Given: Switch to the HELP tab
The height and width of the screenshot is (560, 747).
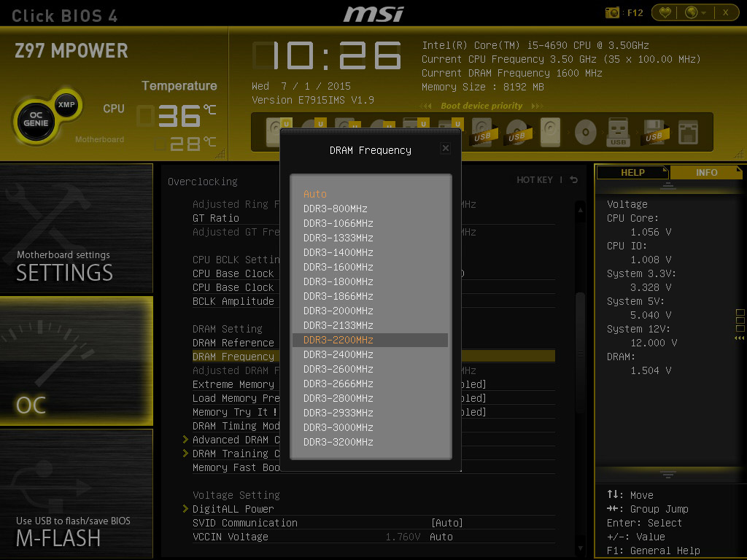Looking at the screenshot, I should click(x=632, y=172).
